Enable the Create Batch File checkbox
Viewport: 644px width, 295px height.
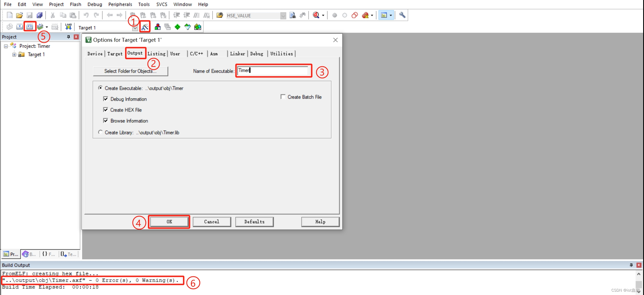pos(283,97)
